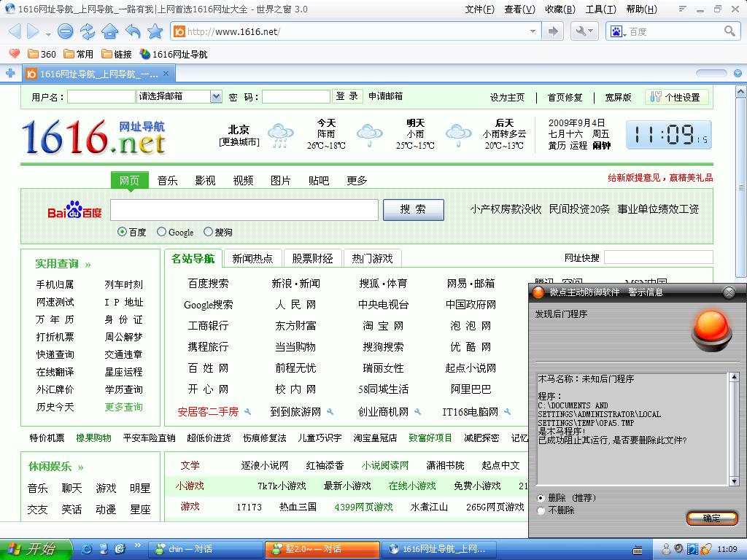The image size is (747, 560).
Task: Click the Internet Explorer quick launch icon
Action: (x=87, y=548)
